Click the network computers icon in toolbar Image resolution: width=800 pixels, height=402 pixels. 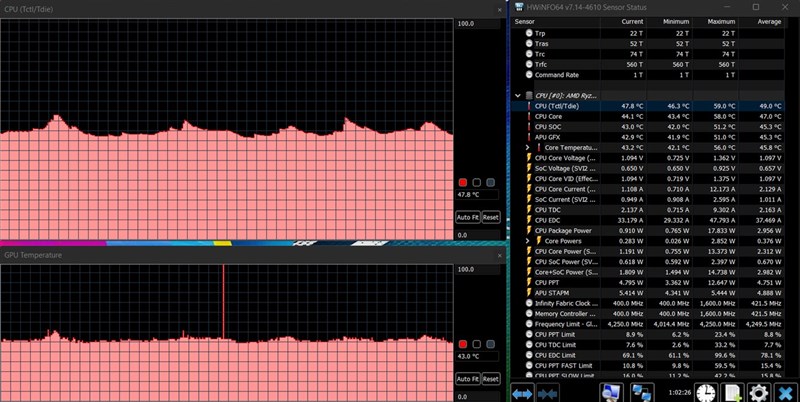tap(642, 391)
